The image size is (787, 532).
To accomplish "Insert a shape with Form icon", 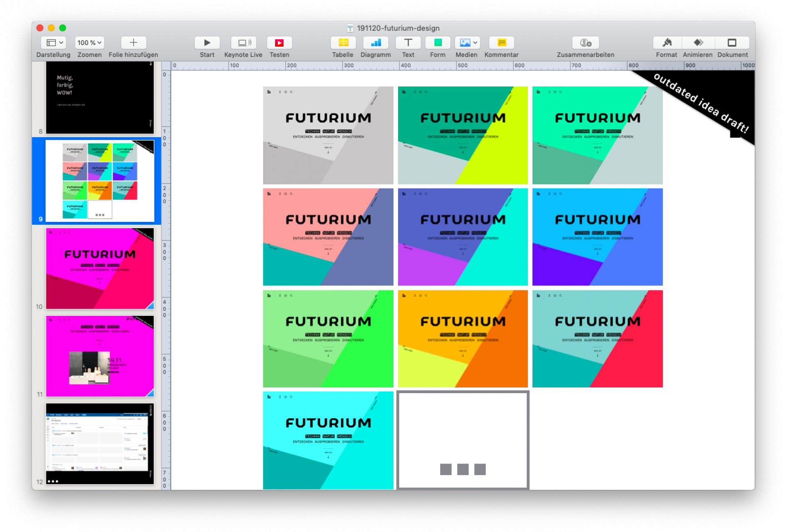I will pos(438,43).
